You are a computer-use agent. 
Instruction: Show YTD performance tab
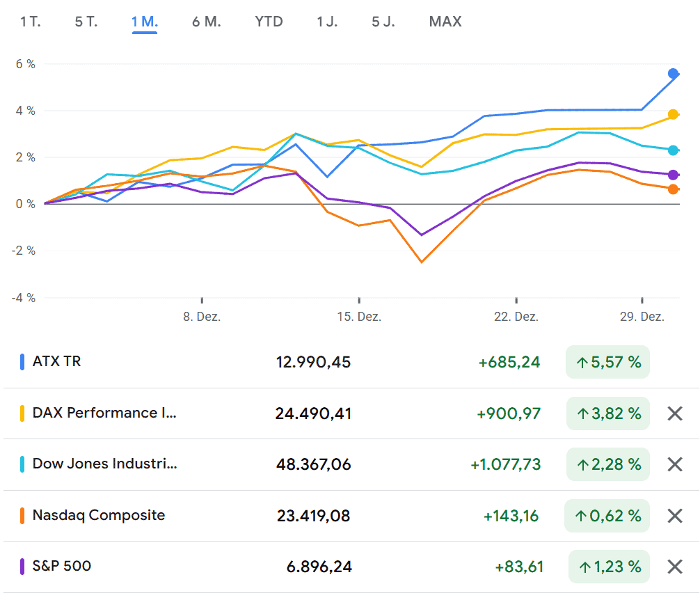269,22
